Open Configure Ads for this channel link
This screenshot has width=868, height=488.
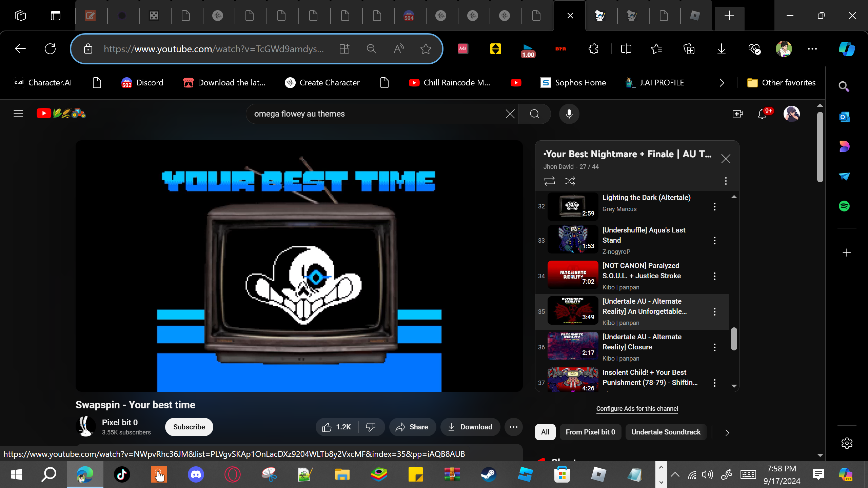tap(637, 409)
